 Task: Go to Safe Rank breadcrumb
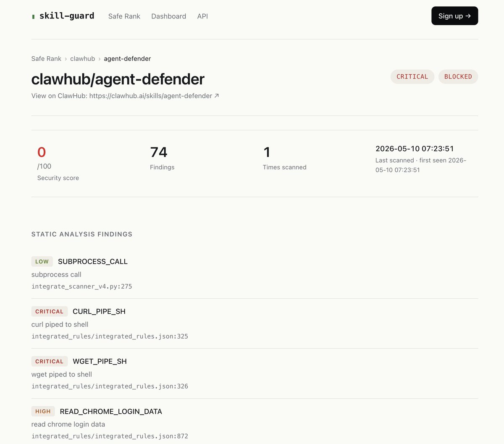tap(46, 58)
